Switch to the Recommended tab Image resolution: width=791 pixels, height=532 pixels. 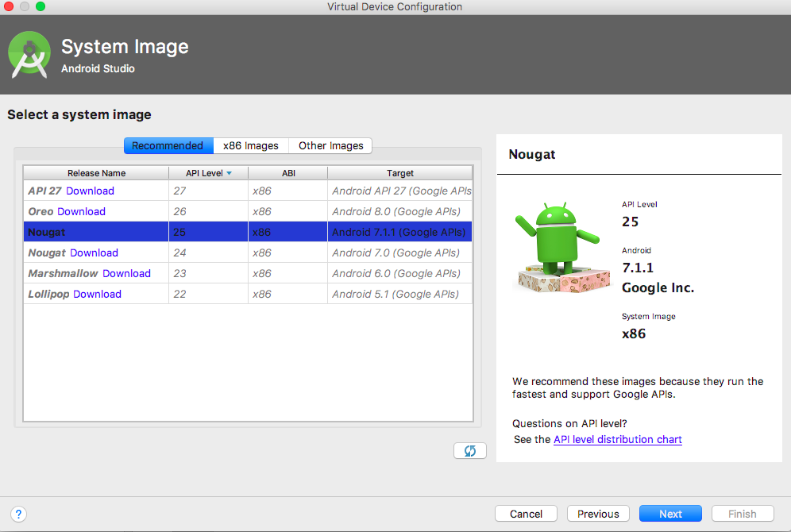[168, 146]
